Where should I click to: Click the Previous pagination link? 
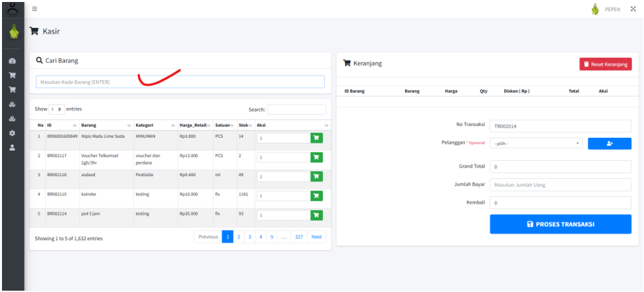coord(208,236)
